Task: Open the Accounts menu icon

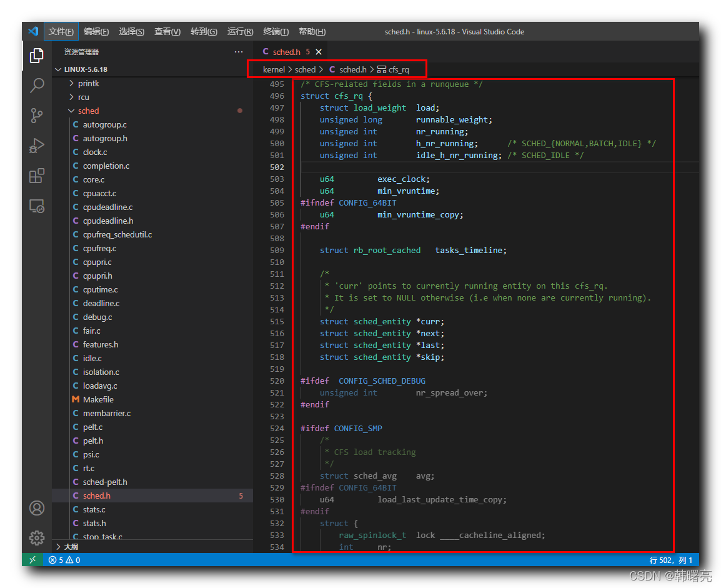Action: [37, 508]
